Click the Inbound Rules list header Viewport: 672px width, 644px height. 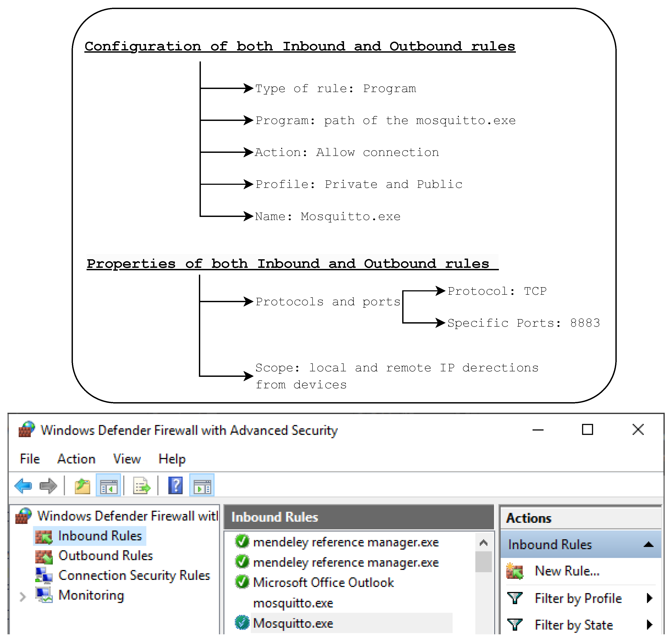tap(359, 517)
